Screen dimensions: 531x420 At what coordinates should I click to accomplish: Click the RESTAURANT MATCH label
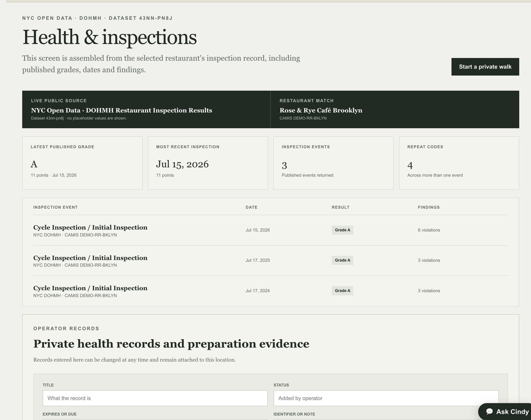[x=307, y=101]
